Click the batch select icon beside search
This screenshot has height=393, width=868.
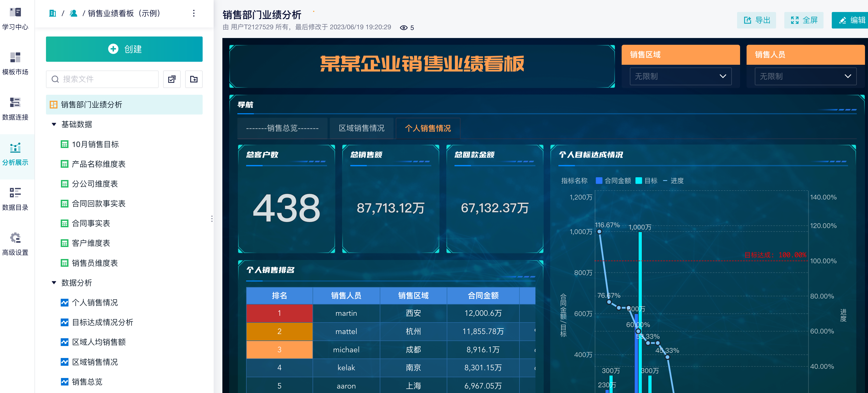click(x=171, y=79)
